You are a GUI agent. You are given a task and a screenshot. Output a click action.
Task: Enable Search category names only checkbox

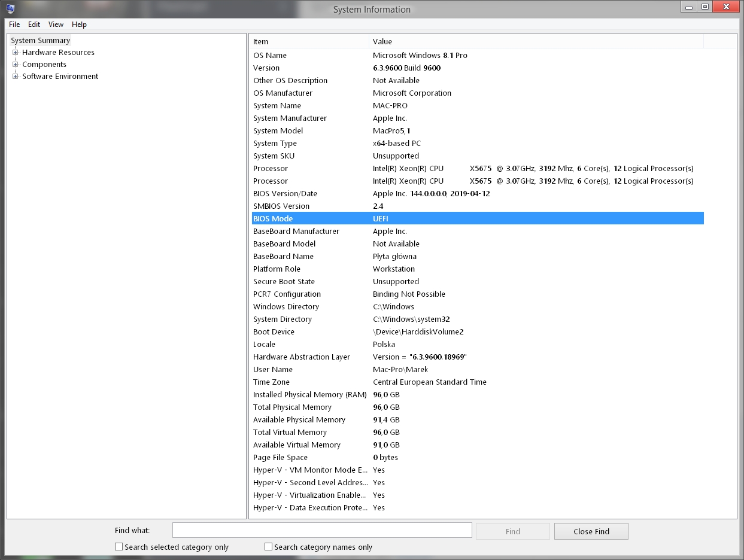[268, 547]
